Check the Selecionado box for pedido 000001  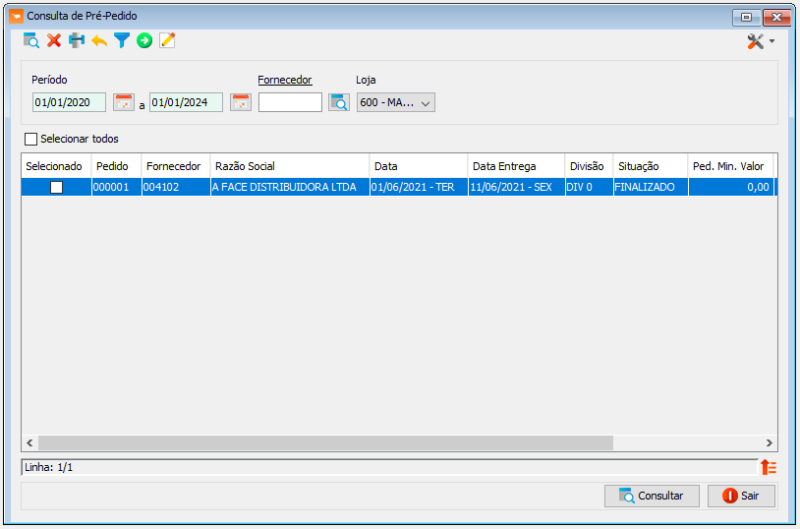click(57, 187)
